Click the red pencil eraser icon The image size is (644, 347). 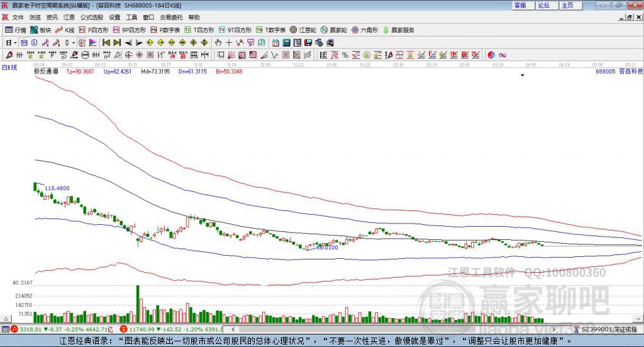click(x=8, y=55)
